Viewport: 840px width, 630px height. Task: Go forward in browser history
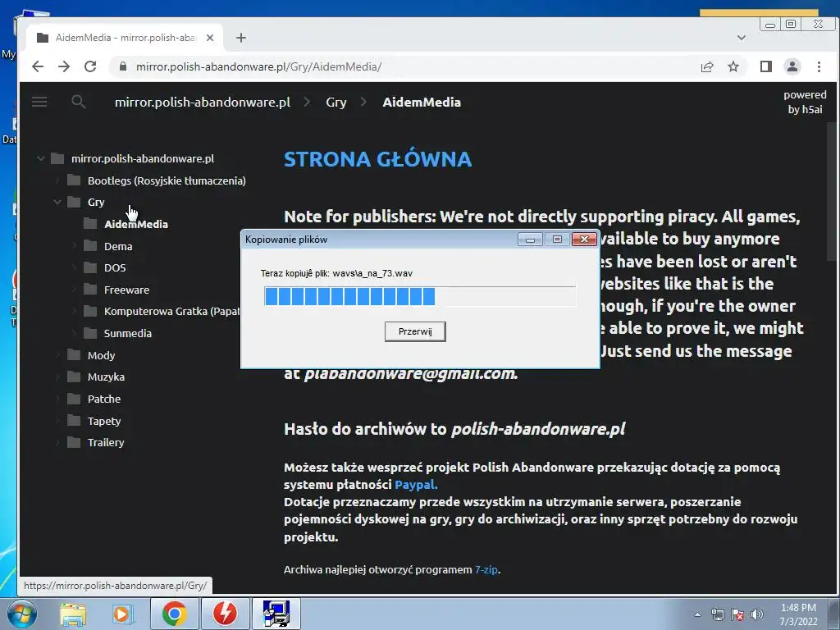coord(64,66)
